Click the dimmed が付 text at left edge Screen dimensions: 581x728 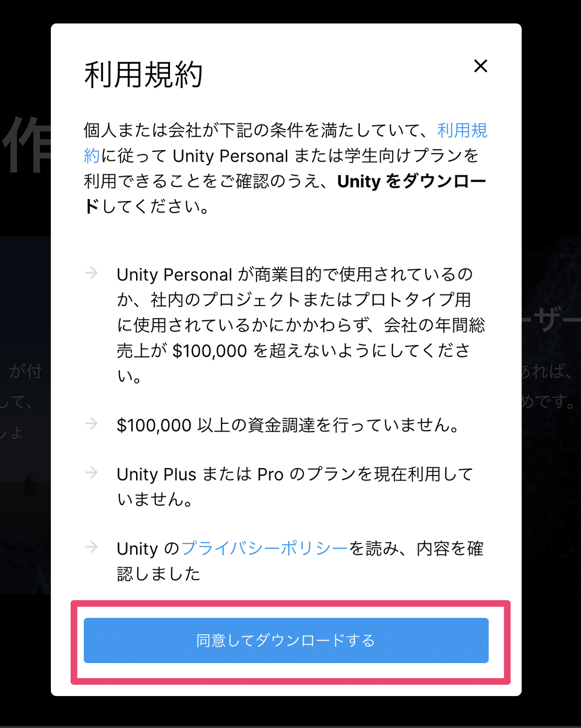coord(27,372)
